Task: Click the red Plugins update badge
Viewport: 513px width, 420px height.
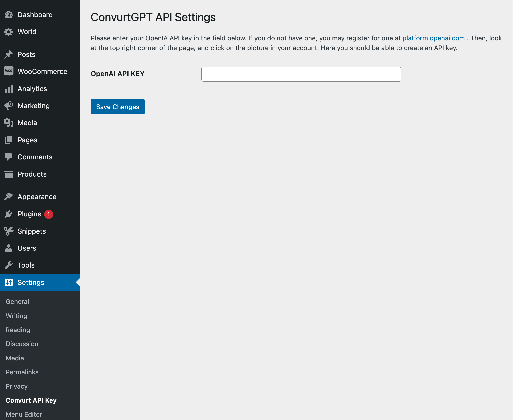Action: coord(49,214)
